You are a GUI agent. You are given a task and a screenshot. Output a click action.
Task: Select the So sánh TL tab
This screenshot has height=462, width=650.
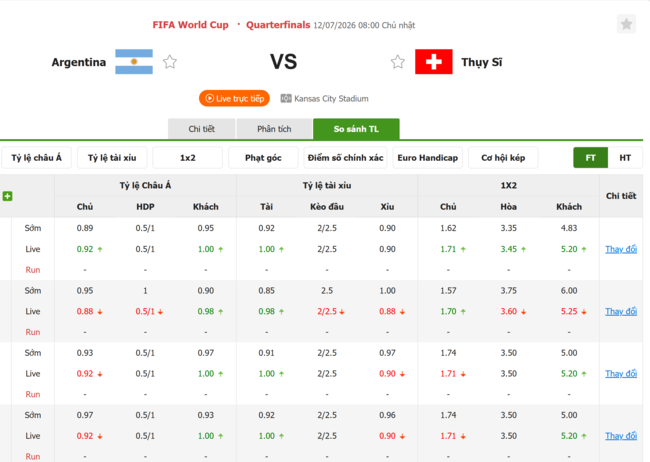coord(356,129)
